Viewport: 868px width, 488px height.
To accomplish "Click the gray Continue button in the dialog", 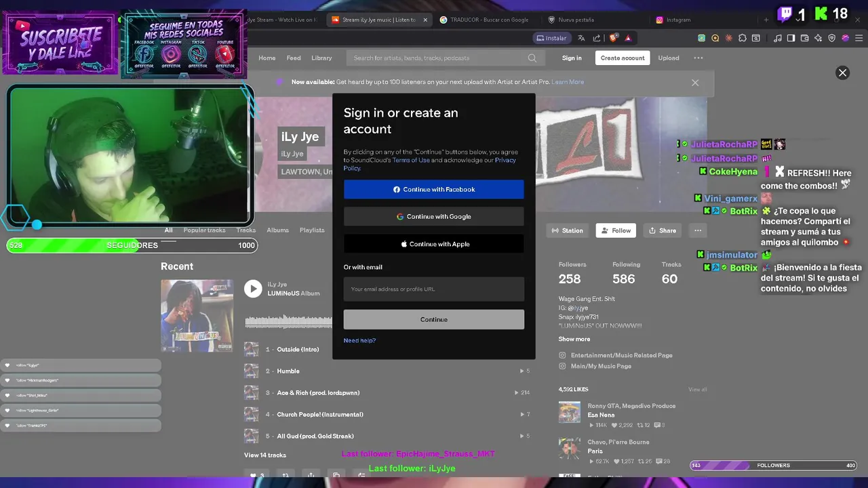I will [x=434, y=319].
